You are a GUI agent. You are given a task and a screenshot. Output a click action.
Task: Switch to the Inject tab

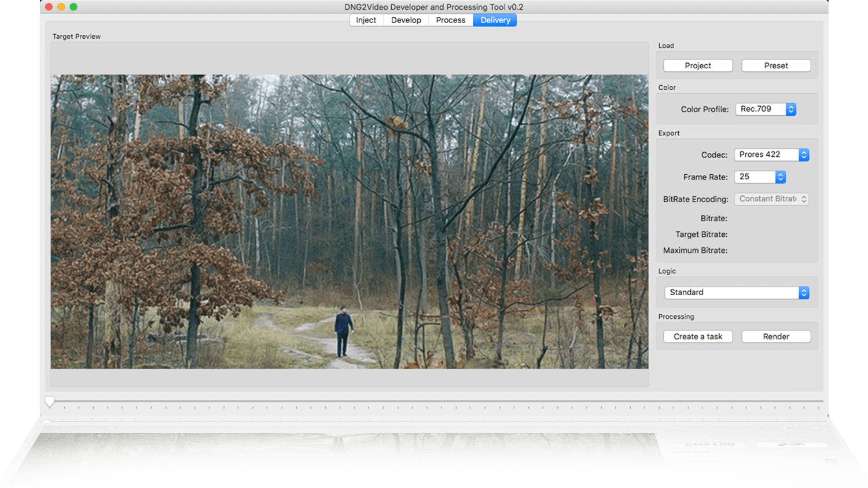pos(366,20)
